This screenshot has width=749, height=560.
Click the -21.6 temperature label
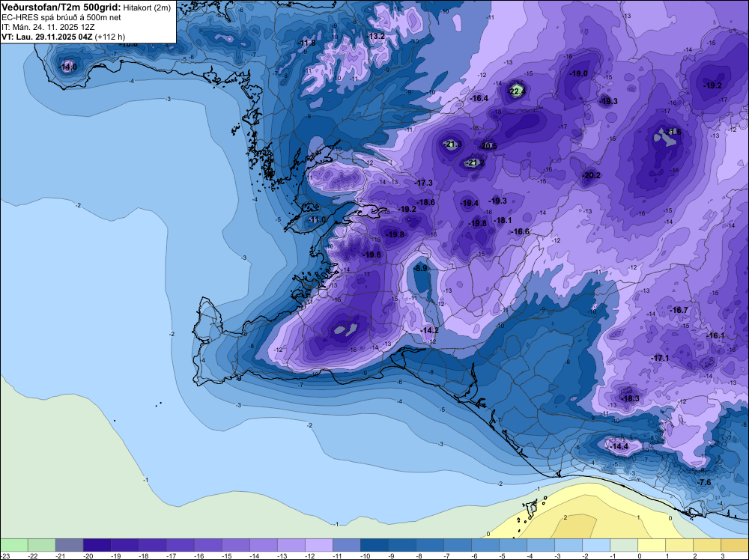pyautogui.click(x=672, y=132)
